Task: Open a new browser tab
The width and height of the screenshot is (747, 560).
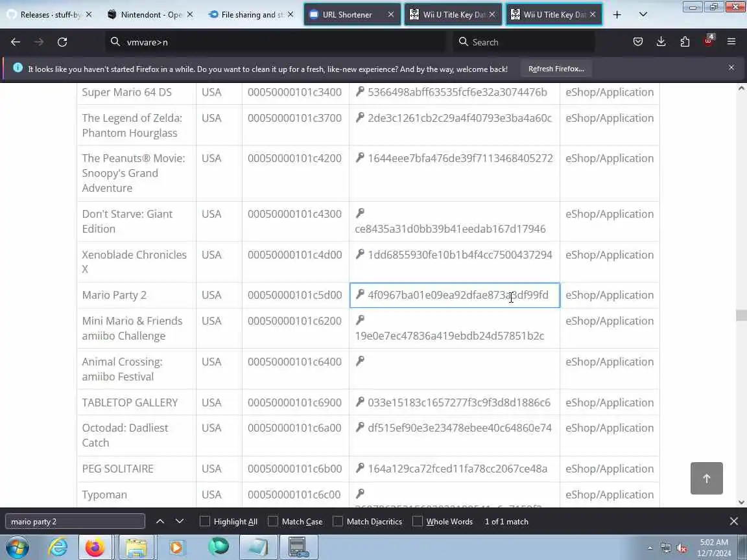Action: pyautogui.click(x=617, y=15)
